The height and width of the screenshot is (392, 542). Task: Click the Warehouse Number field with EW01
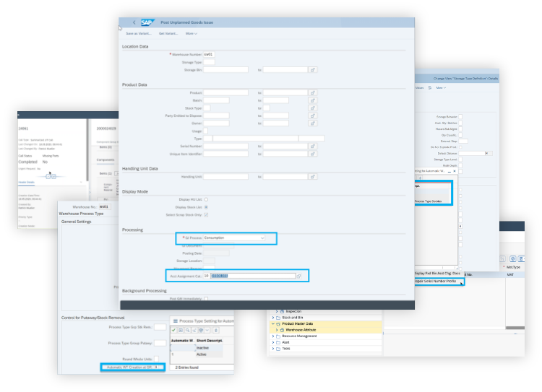[x=209, y=55]
